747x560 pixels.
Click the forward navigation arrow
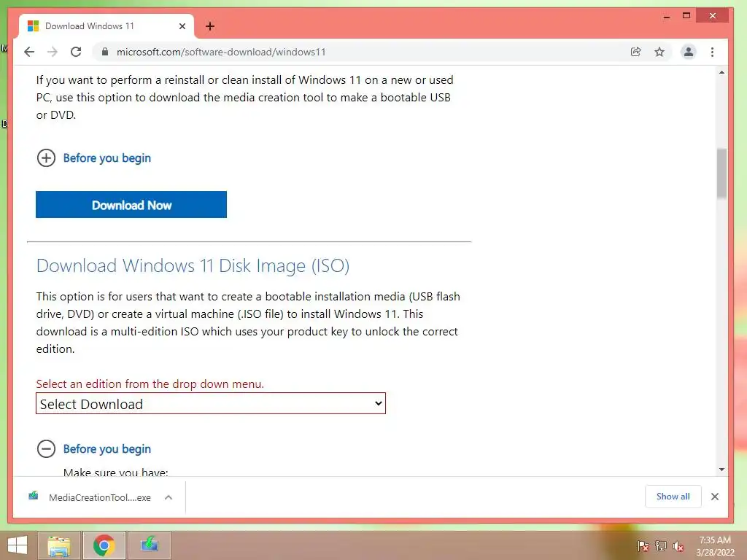53,52
